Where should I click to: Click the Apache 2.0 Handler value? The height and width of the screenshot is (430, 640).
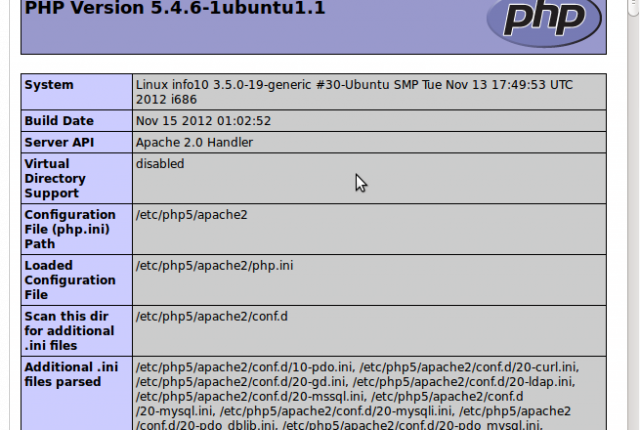tap(194, 142)
